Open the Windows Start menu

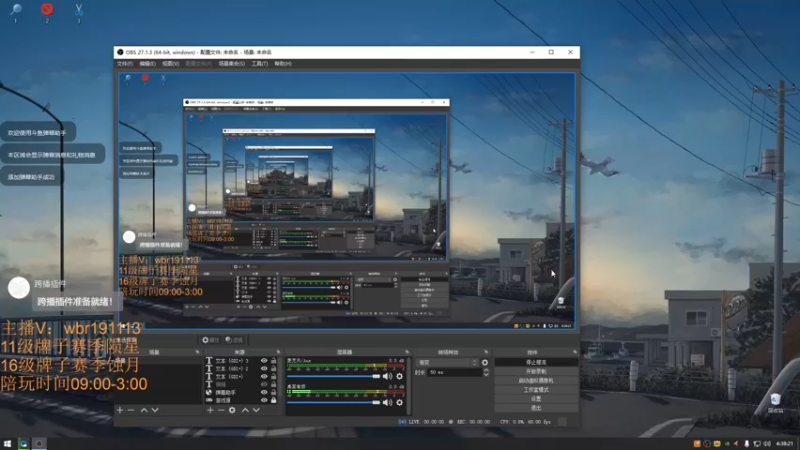pos(7,443)
